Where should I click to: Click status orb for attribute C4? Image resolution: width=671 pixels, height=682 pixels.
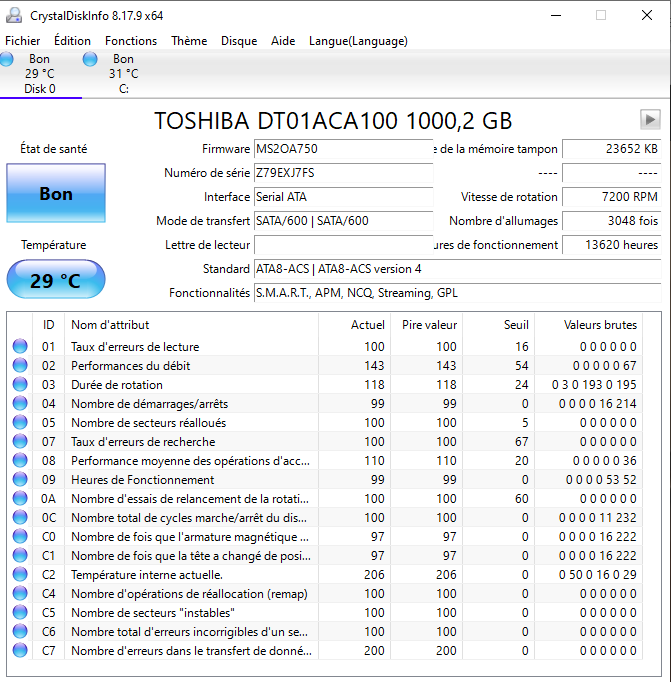pos(20,593)
